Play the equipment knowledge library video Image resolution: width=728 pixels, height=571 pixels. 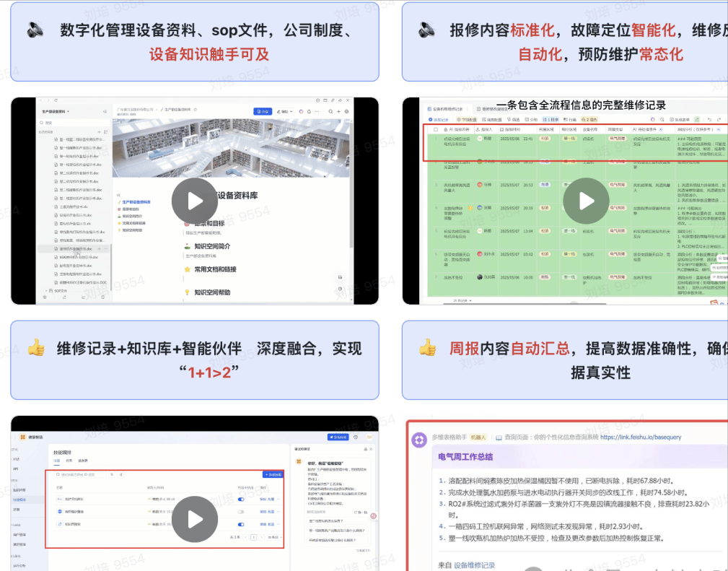194,201
